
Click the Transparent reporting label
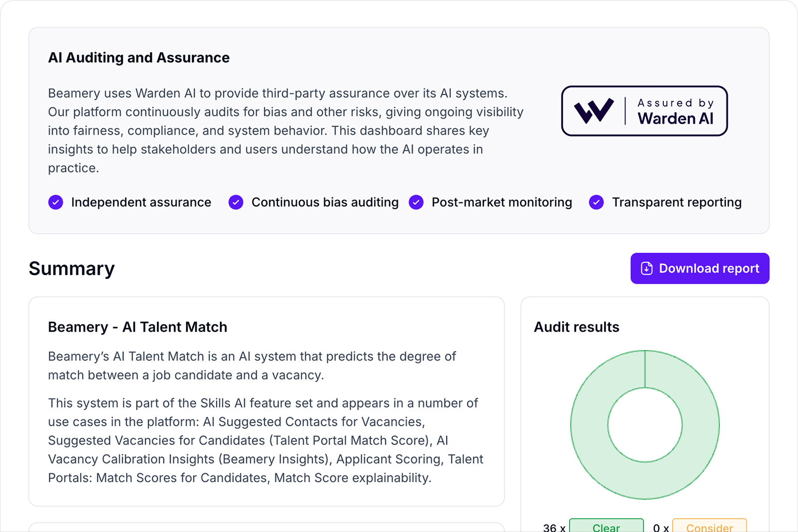[677, 202]
